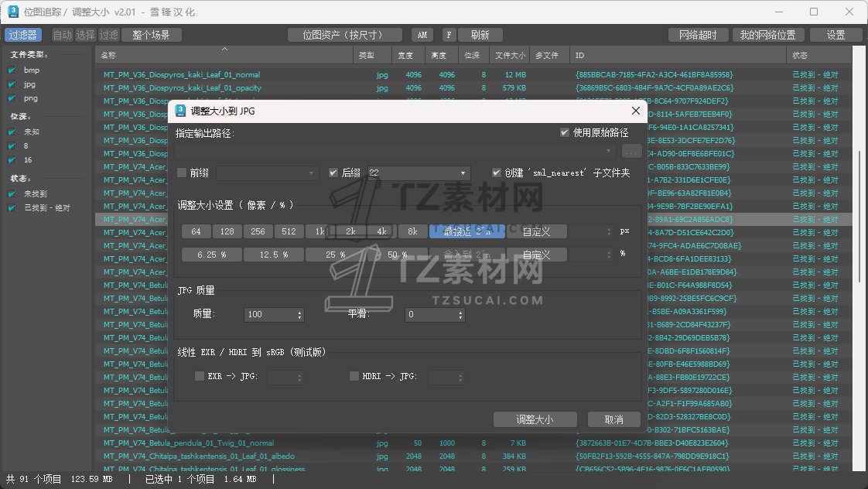The height and width of the screenshot is (489, 868).
Task: Enable the EXR -> JPG conversion checkbox
Action: click(200, 376)
